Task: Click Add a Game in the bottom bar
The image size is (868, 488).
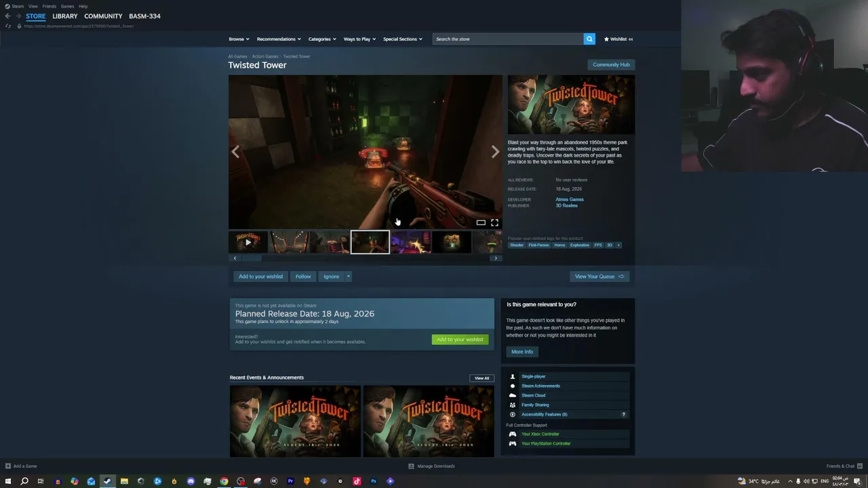Action: coord(21,466)
